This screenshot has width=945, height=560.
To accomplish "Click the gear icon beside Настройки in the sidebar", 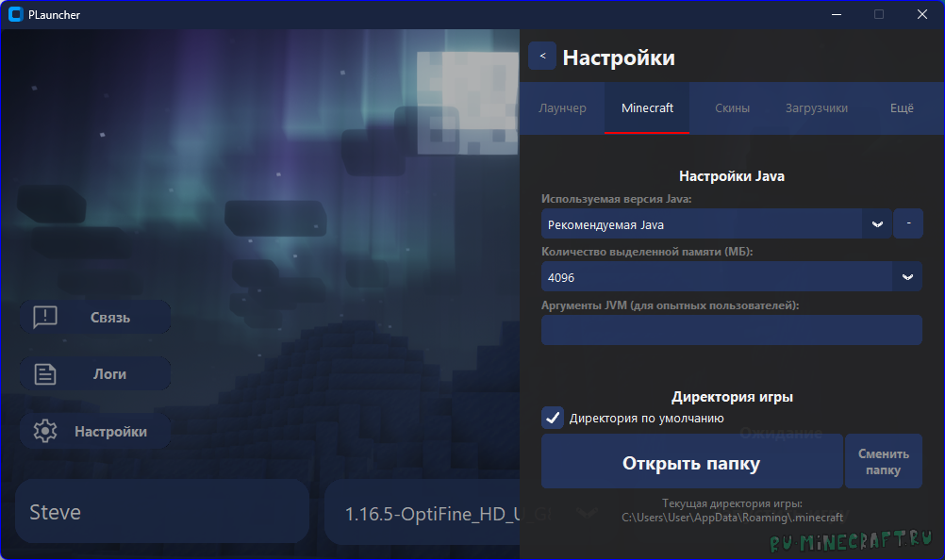I will pos(45,431).
